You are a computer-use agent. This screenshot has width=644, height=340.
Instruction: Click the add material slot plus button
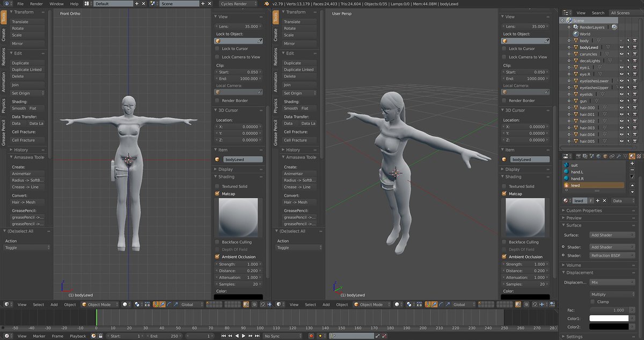633,163
